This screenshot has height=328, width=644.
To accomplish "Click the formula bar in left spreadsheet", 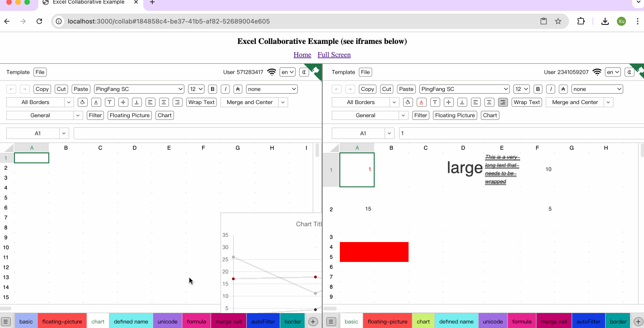I will pyautogui.click(x=198, y=133).
